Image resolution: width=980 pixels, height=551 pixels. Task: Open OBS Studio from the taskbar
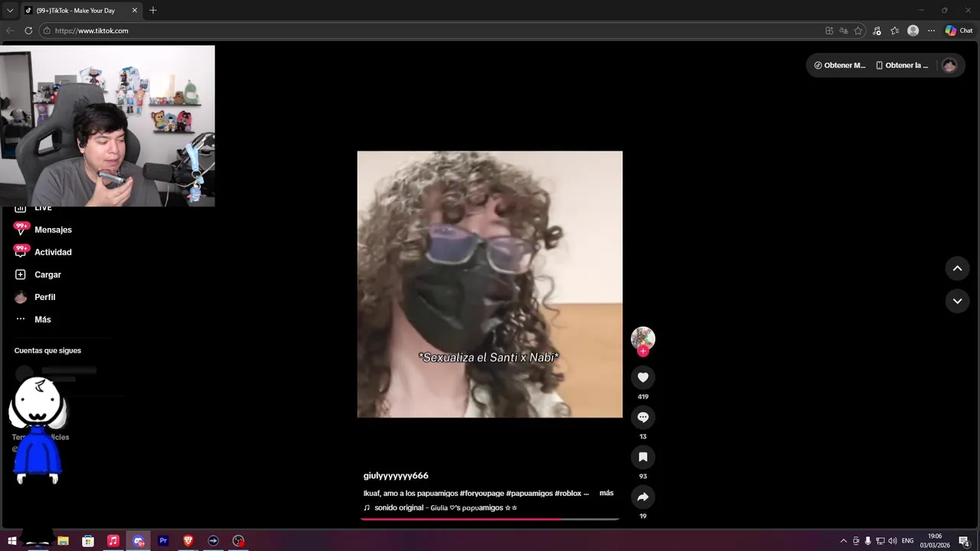tap(238, 541)
